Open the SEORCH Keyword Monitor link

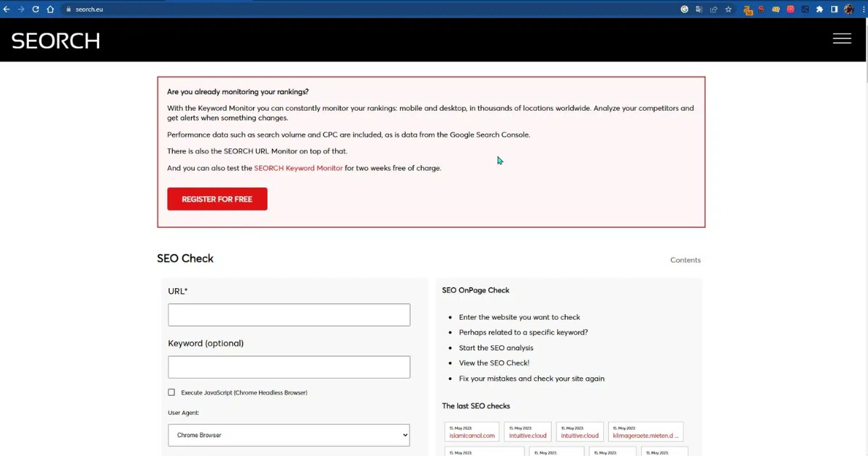[x=298, y=168]
